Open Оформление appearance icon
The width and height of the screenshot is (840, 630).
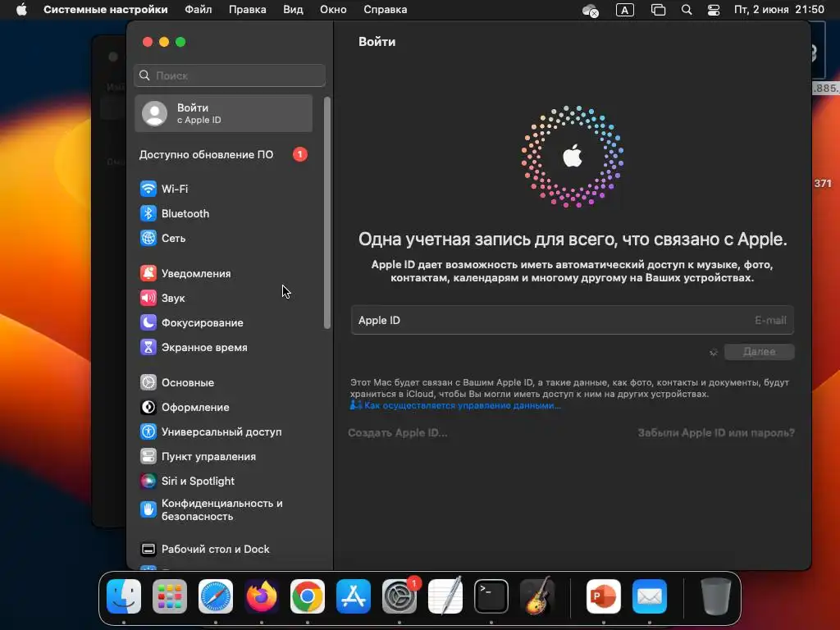[148, 407]
